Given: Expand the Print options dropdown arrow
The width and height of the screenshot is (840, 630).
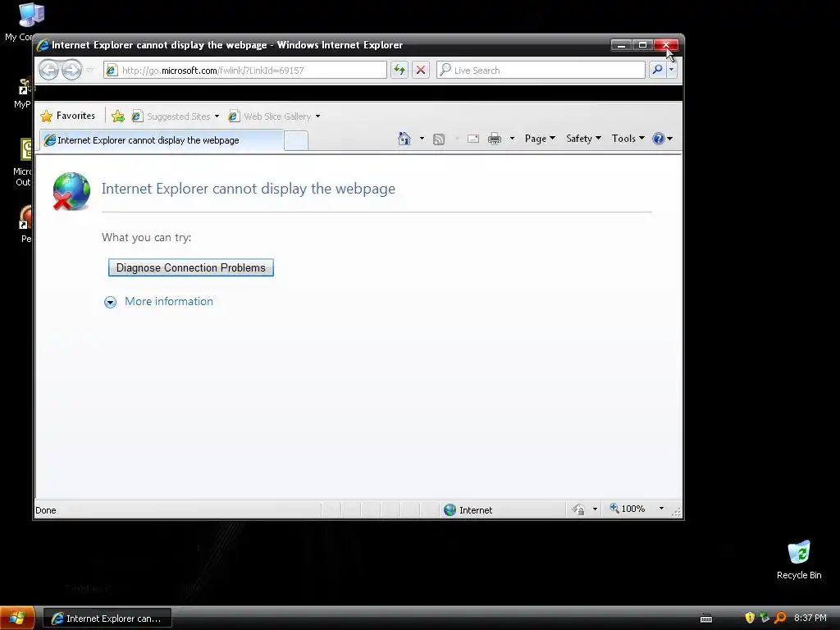Looking at the screenshot, I should [512, 139].
